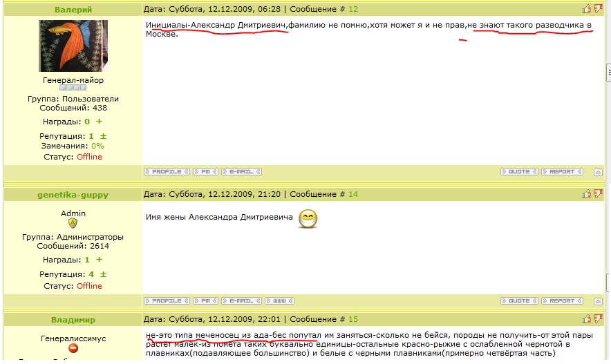Send E-MAIL to genetika-guppy

pyautogui.click(x=241, y=301)
